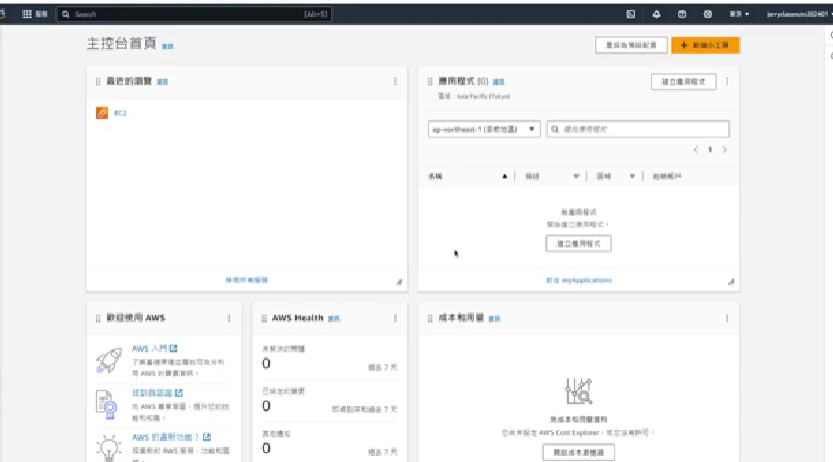Open info link next to console home title
833x462 pixels.
168,46
